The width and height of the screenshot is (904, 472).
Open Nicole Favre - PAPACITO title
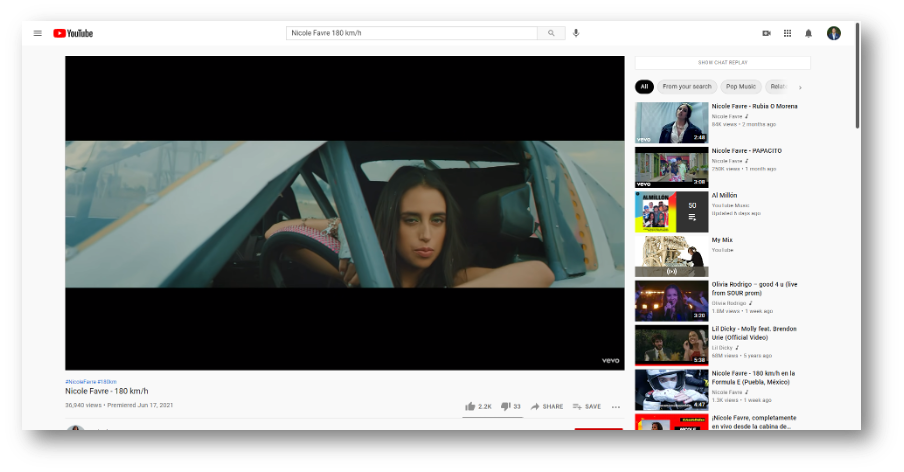[747, 150]
